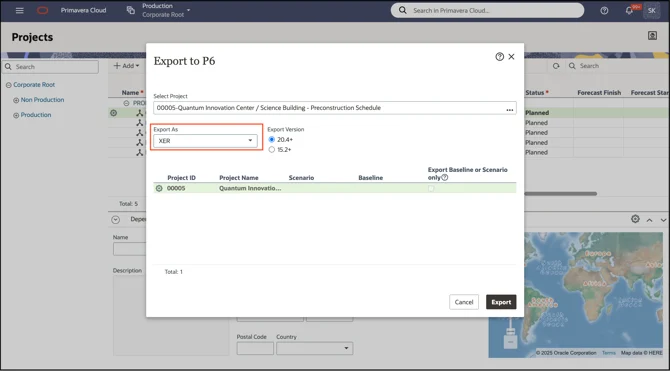Open the notifications bell
Screen dimensions: 670x371
[629, 11]
